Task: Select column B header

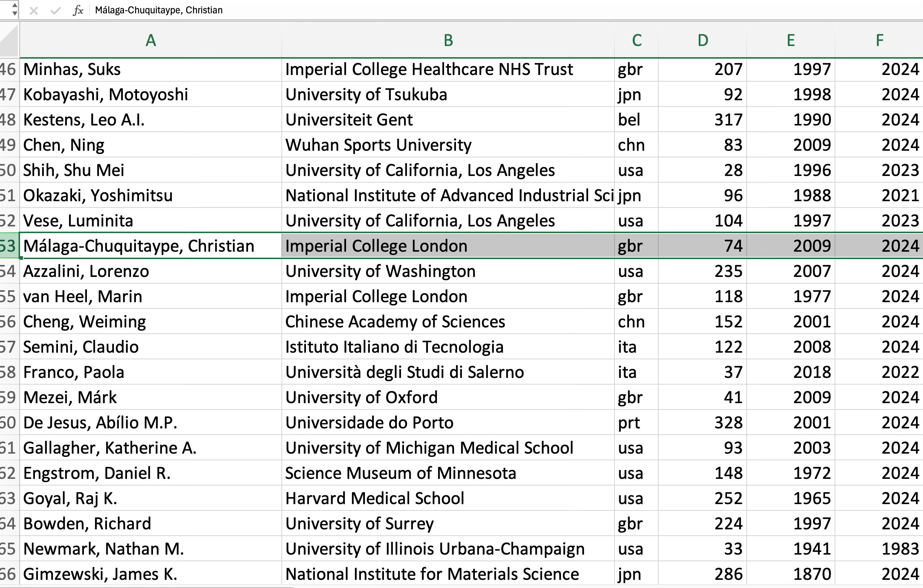Action: [x=448, y=40]
